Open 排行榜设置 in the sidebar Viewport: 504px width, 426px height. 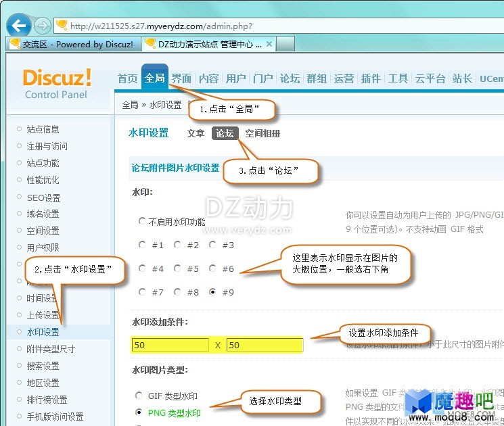(47, 400)
